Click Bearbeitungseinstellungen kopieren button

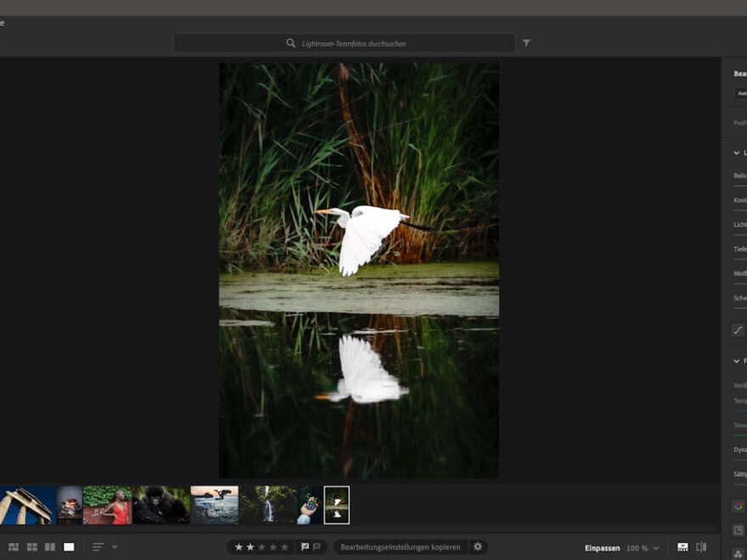click(400, 546)
